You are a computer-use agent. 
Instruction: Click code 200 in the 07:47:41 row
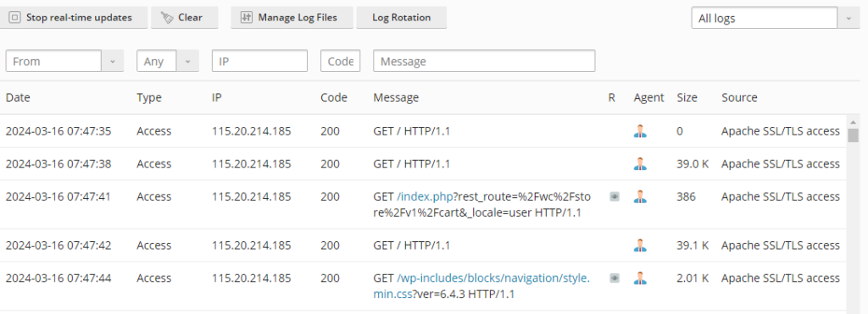click(x=330, y=196)
